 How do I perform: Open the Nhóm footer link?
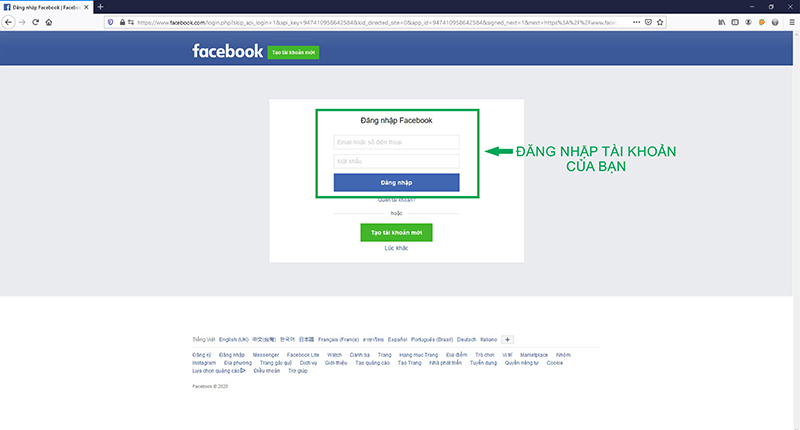pos(563,355)
